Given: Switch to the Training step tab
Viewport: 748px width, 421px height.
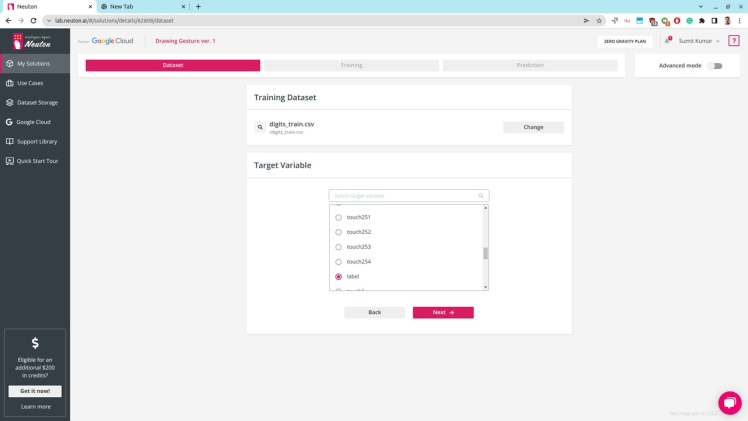Looking at the screenshot, I should [352, 65].
